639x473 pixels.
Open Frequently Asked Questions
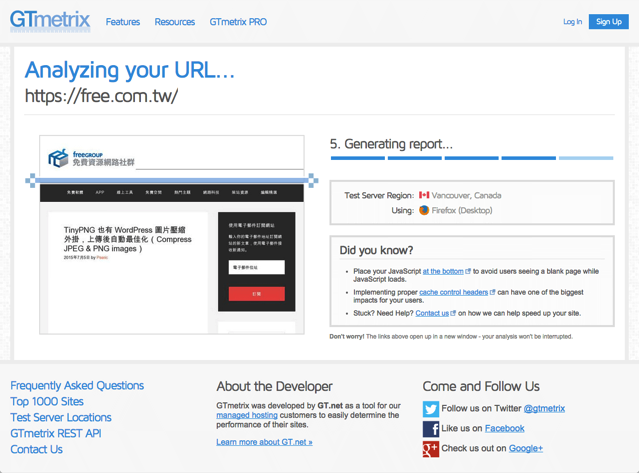(77, 385)
